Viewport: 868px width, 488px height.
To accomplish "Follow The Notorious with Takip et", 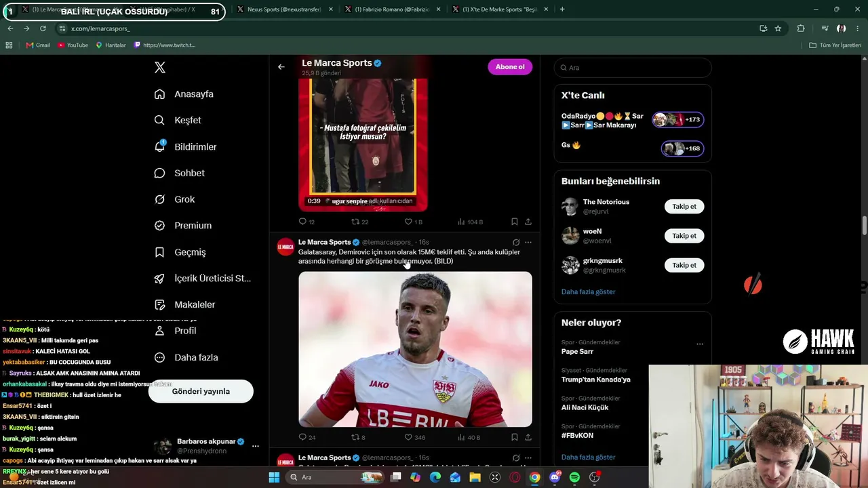I will pyautogui.click(x=684, y=207).
